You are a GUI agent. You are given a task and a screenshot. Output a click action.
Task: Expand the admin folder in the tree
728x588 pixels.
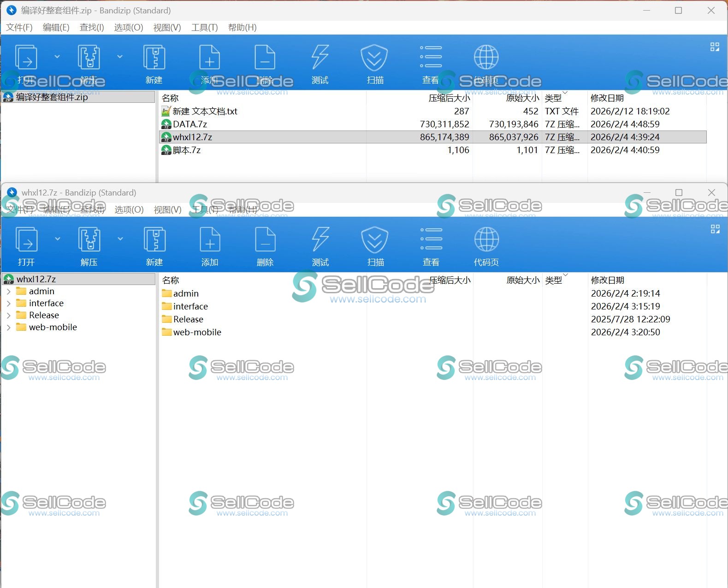tap(8, 291)
